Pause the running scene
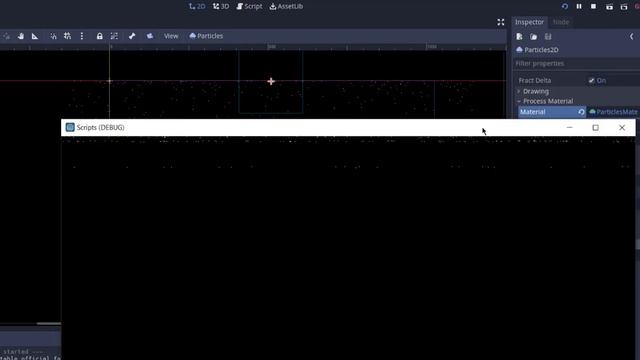The image size is (640, 360). 579,7
